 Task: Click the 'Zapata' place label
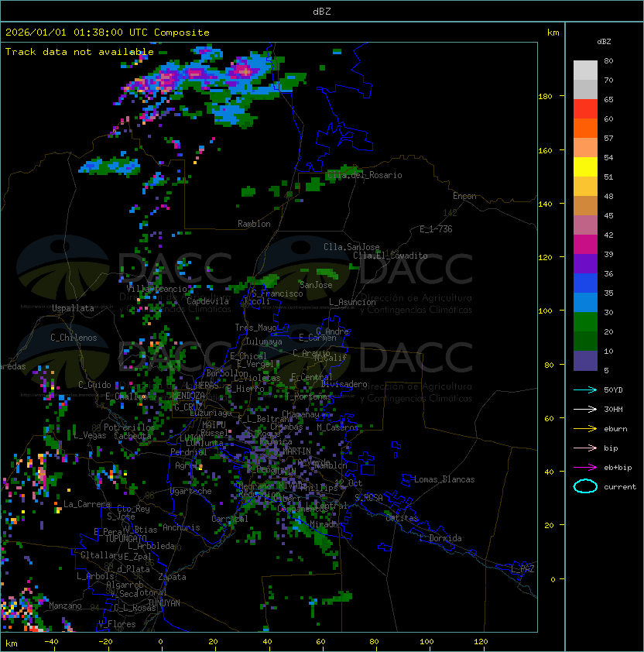coord(172,577)
